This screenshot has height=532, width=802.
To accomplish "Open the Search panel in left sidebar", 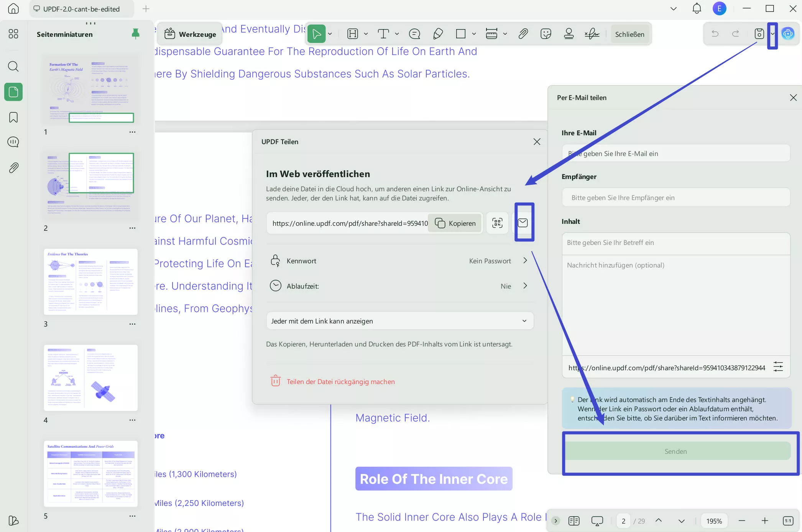I will pyautogui.click(x=13, y=66).
